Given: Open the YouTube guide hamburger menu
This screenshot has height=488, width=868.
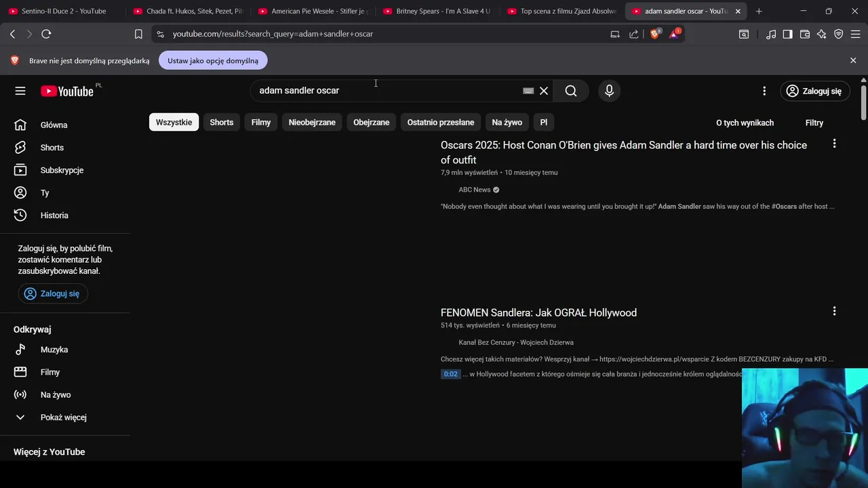Looking at the screenshot, I should 20,91.
